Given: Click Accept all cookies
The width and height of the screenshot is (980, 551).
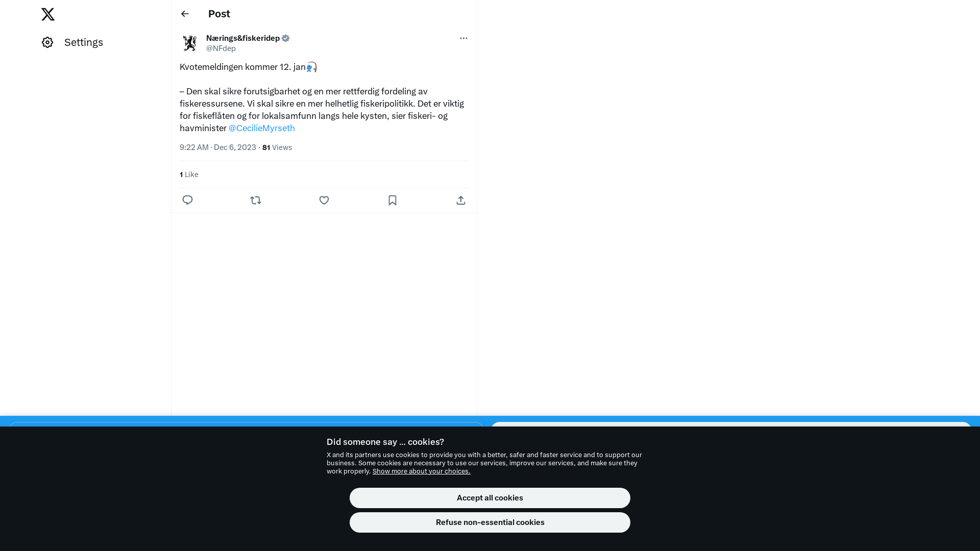Looking at the screenshot, I should click(x=490, y=498).
